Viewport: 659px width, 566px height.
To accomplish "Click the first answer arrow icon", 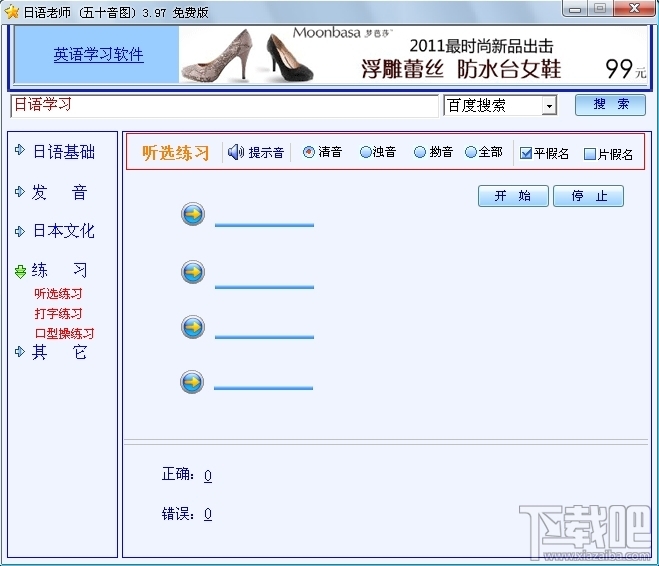I will 193,214.
